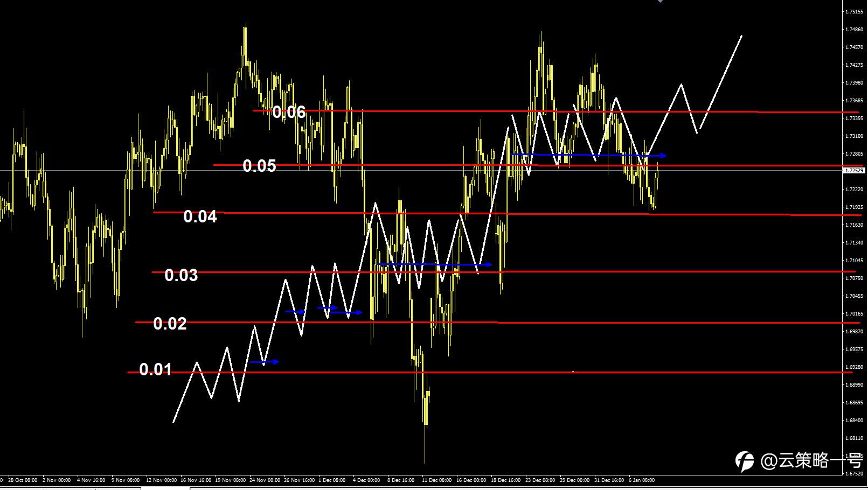The width and height of the screenshot is (868, 490).
Task: Click the chart shift triangle marker at top
Action: tap(660, 2)
